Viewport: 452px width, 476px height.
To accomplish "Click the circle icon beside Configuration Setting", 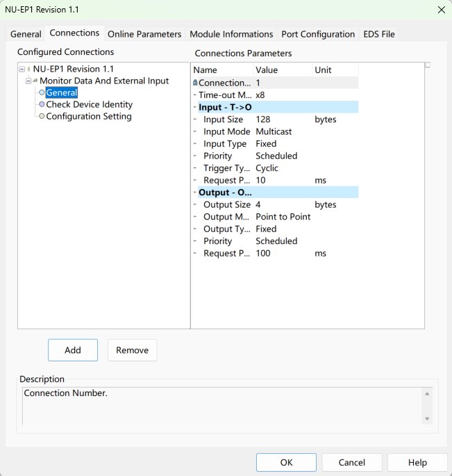I will click(42, 117).
